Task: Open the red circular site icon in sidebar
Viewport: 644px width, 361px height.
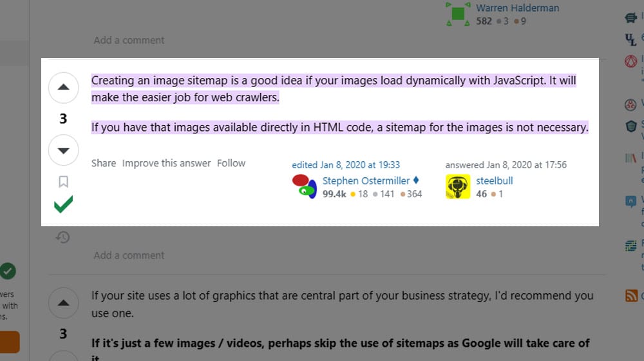Action: (x=631, y=61)
